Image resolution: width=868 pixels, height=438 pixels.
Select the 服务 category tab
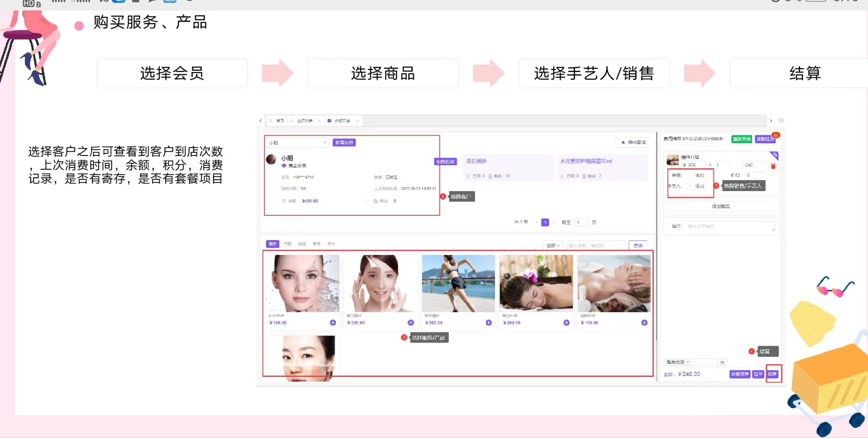(273, 244)
